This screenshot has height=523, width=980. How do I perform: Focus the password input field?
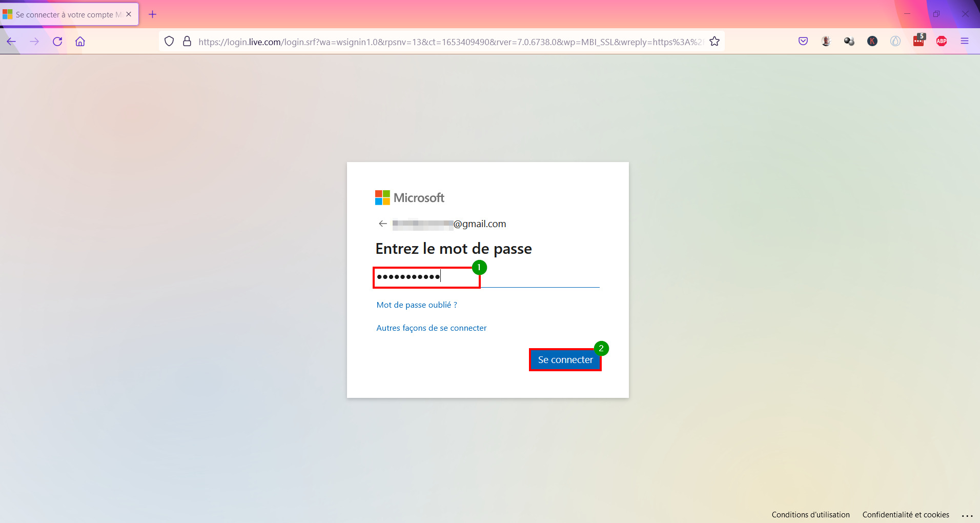coord(487,277)
